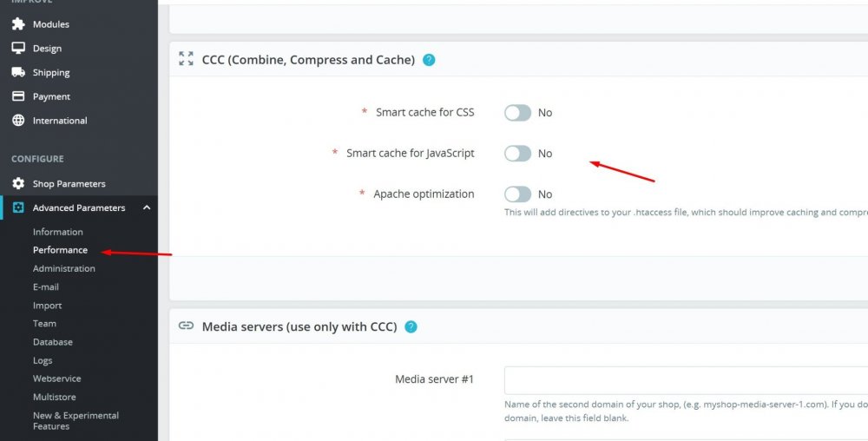
Task: Turn on Apache optimization switch
Action: tap(517, 194)
